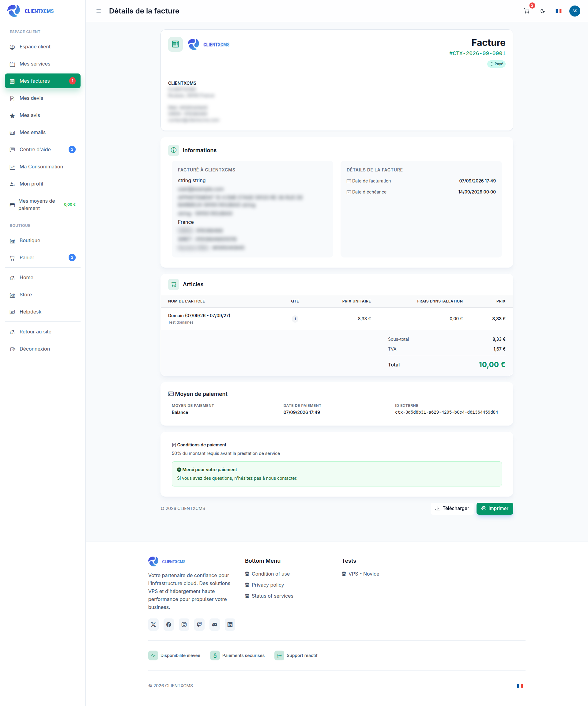Viewport: 588px width, 706px height.
Task: Click the Facebook social icon
Action: pyautogui.click(x=168, y=624)
